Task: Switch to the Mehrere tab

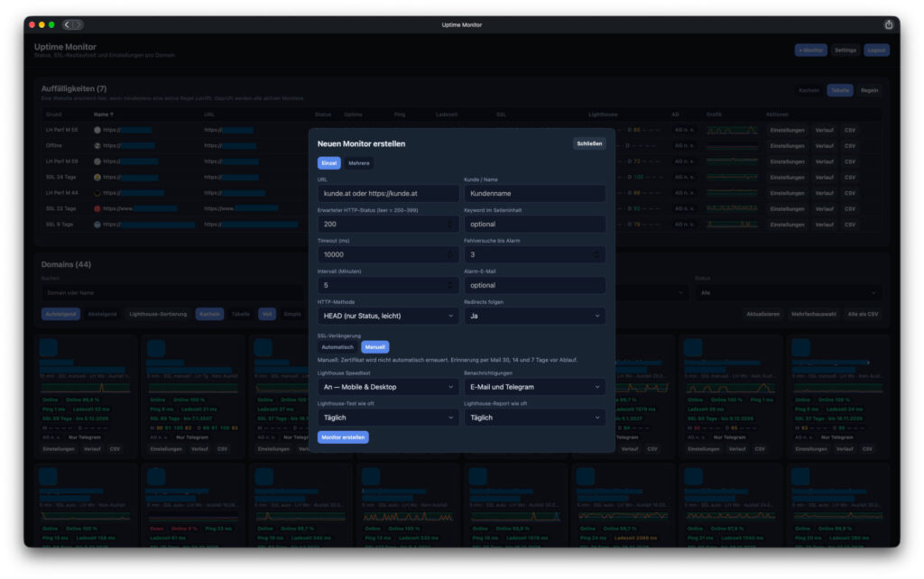Action: (x=359, y=163)
